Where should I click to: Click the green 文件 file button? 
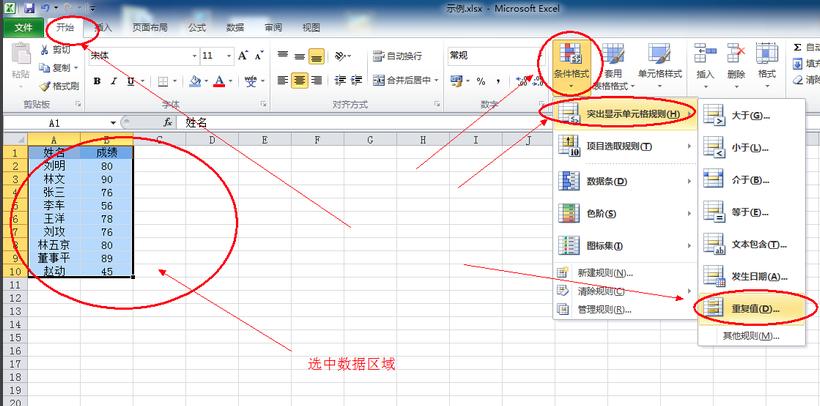(22, 28)
